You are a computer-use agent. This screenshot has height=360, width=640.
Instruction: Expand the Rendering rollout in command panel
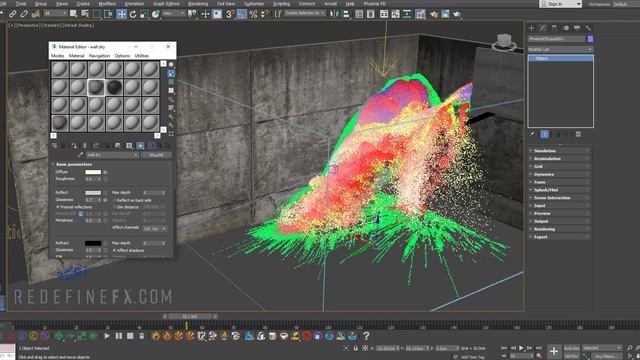560,229
